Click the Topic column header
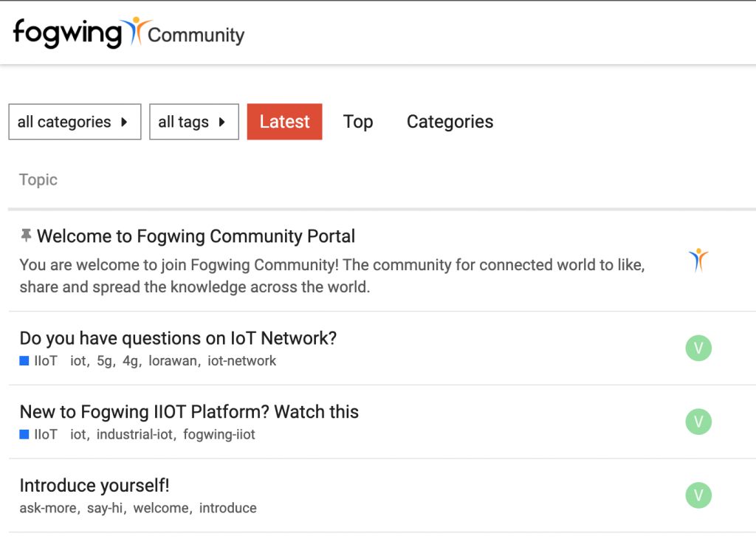Image resolution: width=756 pixels, height=550 pixels. point(38,180)
